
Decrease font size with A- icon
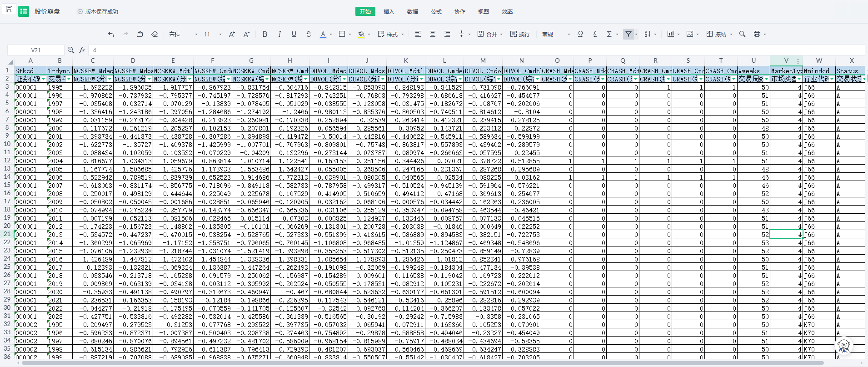(x=246, y=34)
